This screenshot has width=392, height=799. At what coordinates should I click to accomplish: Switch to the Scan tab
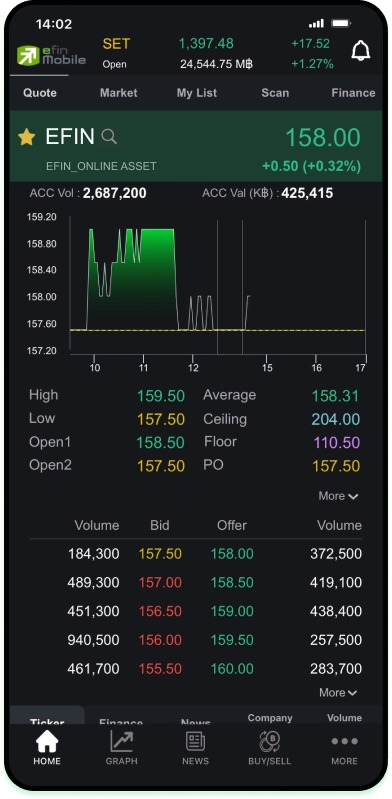(x=275, y=93)
